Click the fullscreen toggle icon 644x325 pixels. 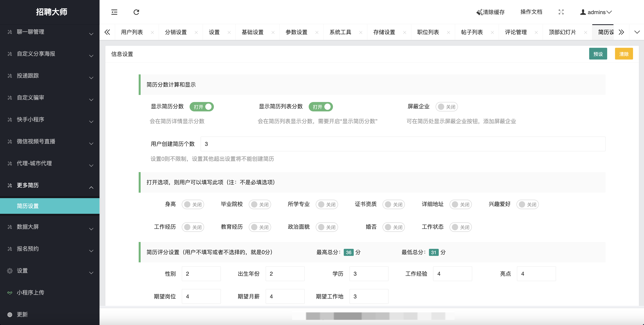pos(561,12)
